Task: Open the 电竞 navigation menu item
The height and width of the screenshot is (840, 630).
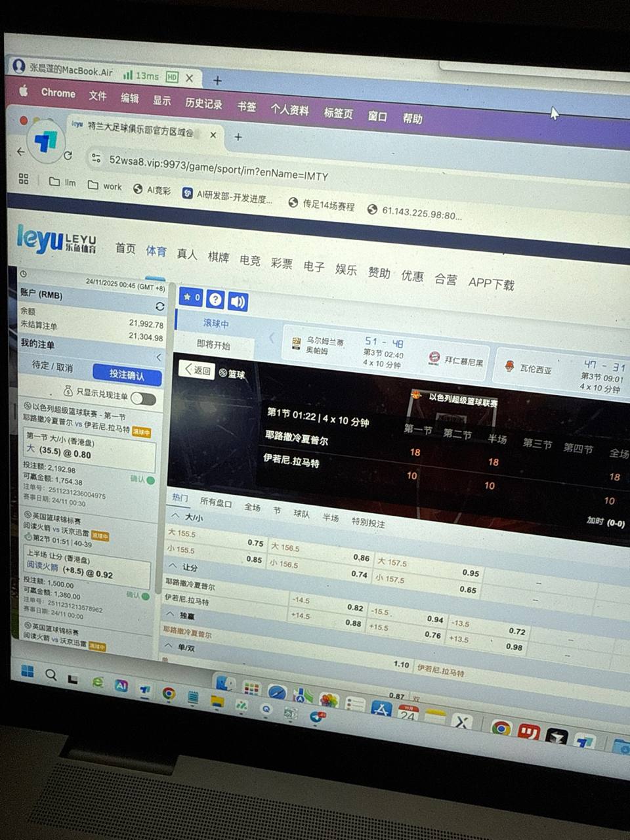Action: [x=249, y=261]
